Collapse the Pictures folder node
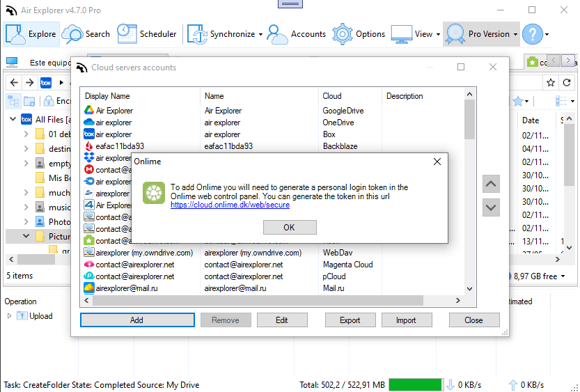 26,236
